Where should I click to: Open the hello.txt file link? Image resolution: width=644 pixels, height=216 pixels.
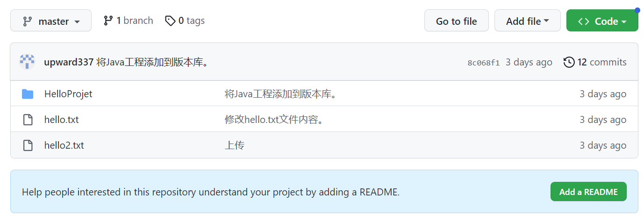(x=62, y=120)
